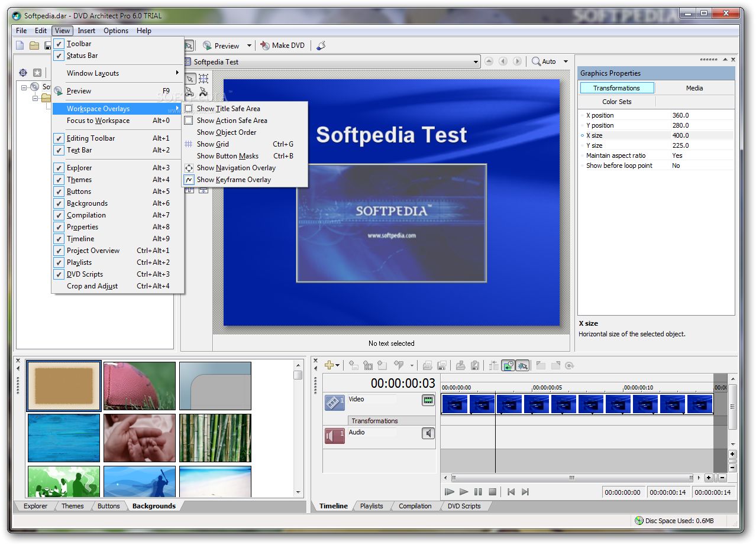Stop timeline playback
The height and width of the screenshot is (545, 756).
pyautogui.click(x=492, y=492)
